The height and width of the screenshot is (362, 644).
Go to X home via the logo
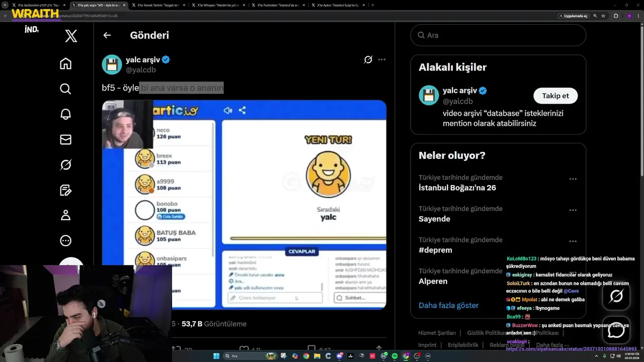click(x=71, y=36)
